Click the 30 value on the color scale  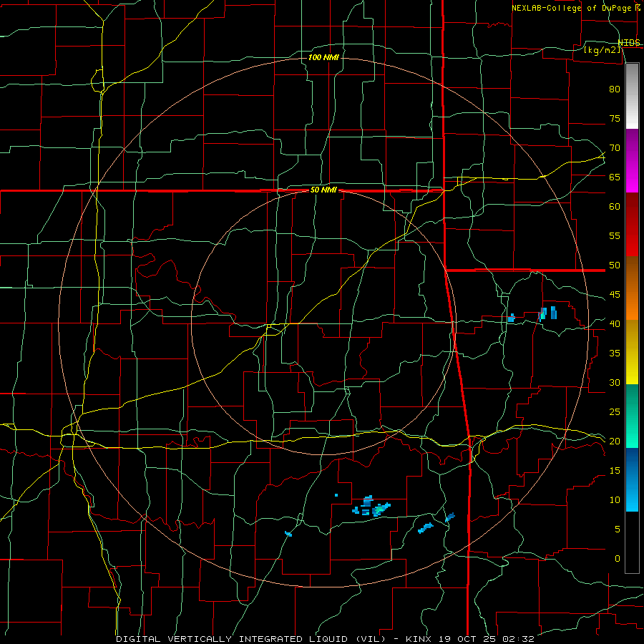[615, 382]
